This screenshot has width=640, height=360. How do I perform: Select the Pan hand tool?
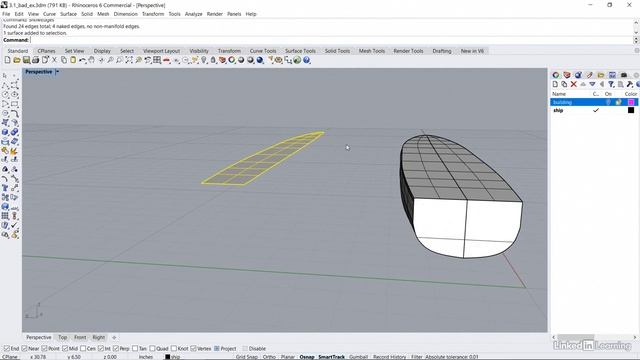tap(91, 60)
